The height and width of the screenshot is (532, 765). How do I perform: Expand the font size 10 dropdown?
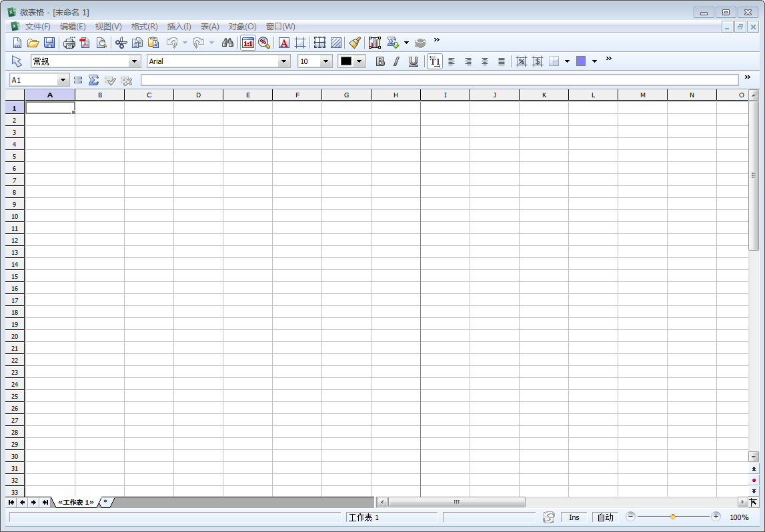(326, 61)
